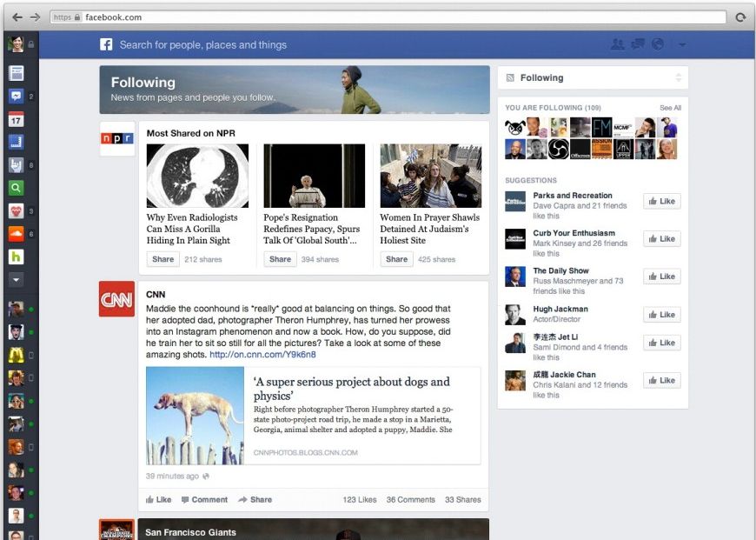Like the Parks and Recreation page
756x540 pixels.
(662, 201)
